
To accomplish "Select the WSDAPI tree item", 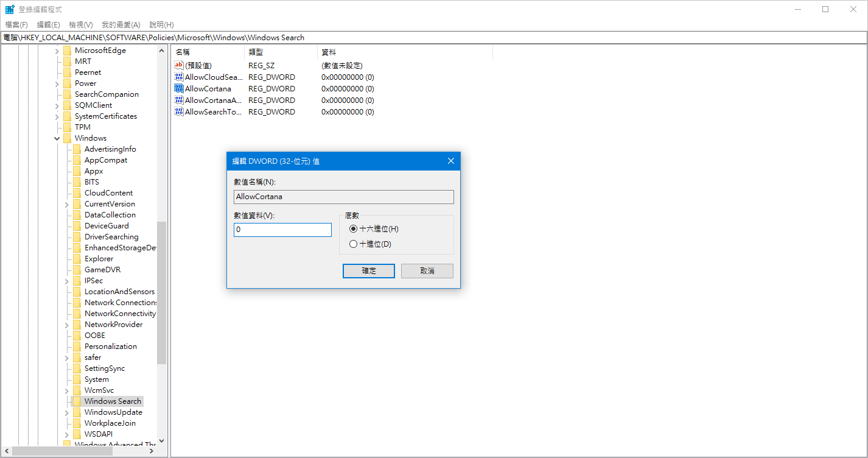I will click(99, 434).
